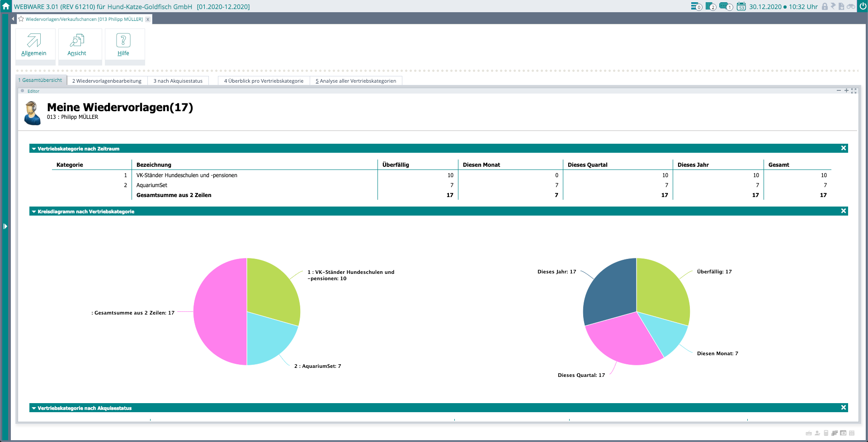Click the Allgemein ribbon button
The height and width of the screenshot is (442, 868).
point(34,45)
